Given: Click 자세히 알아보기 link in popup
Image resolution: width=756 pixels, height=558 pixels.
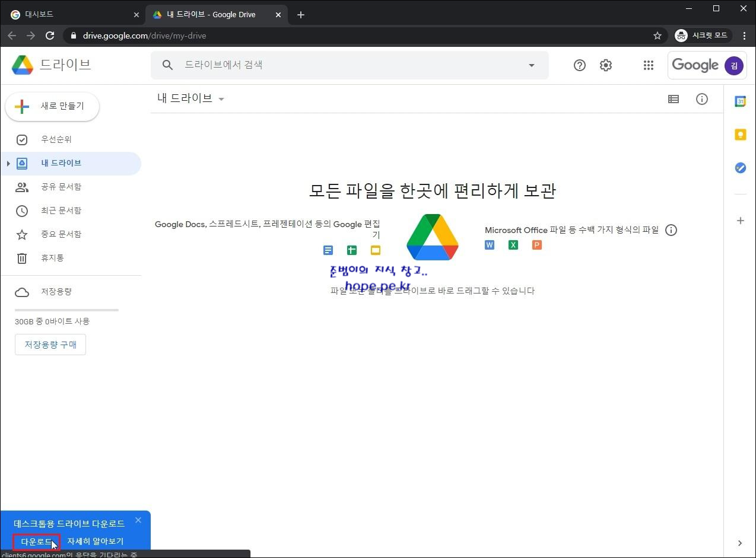Looking at the screenshot, I should 95,541.
